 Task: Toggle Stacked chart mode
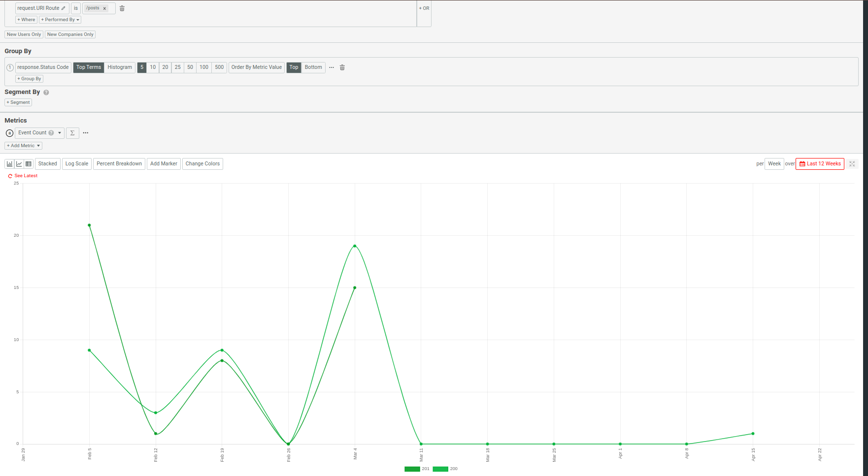pos(47,163)
